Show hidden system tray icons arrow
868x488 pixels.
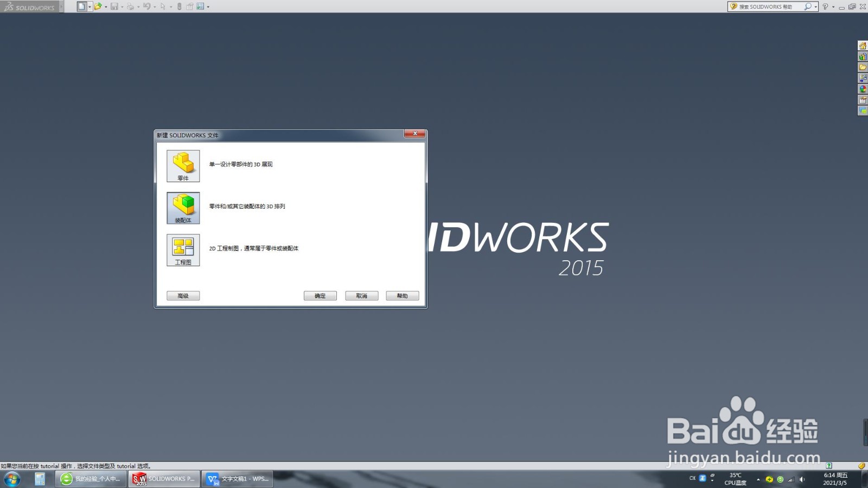[758, 479]
